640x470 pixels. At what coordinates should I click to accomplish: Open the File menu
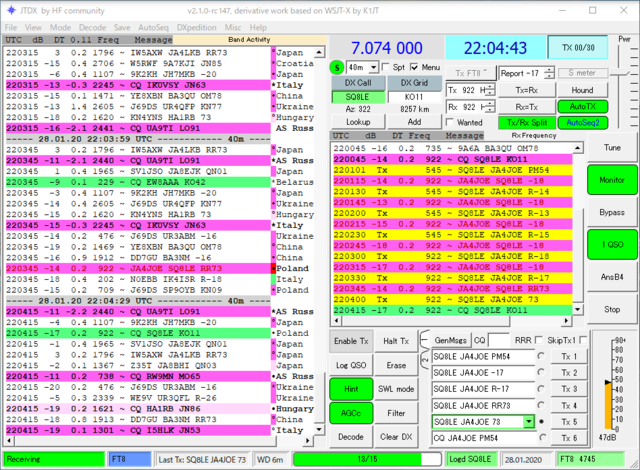(x=11, y=27)
